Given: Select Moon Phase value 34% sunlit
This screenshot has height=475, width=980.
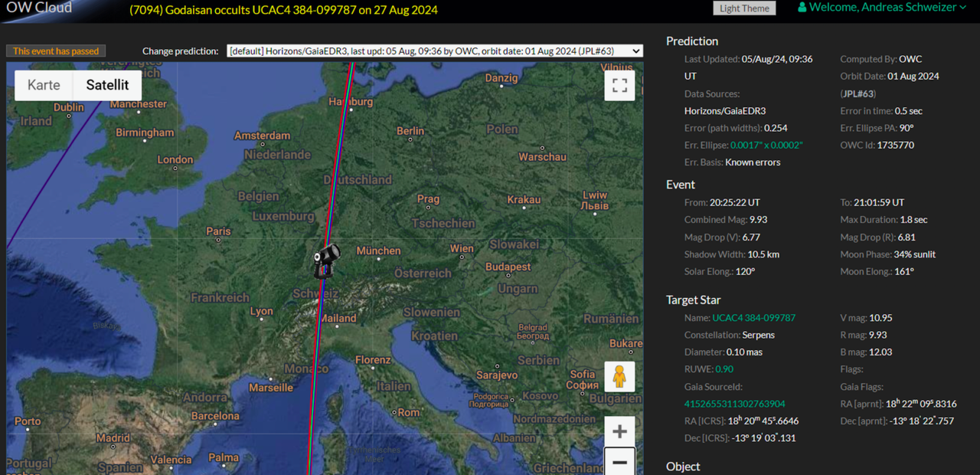Looking at the screenshot, I should [915, 254].
